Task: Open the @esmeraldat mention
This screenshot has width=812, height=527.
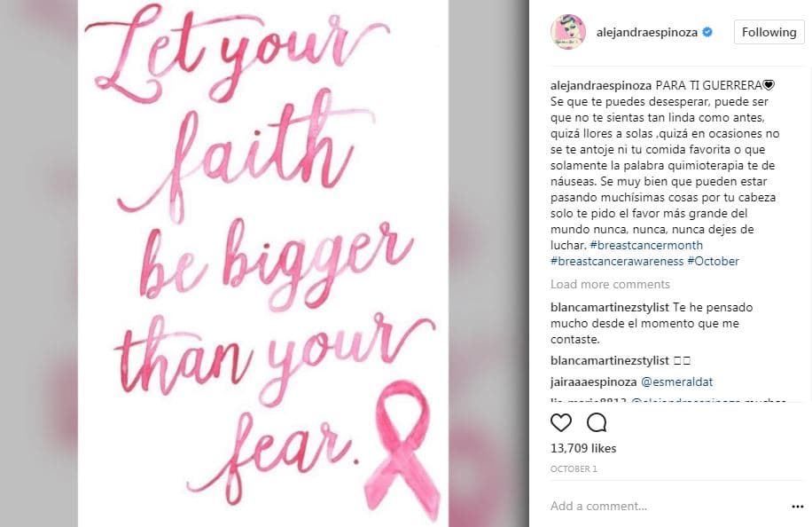Action: coord(677,381)
